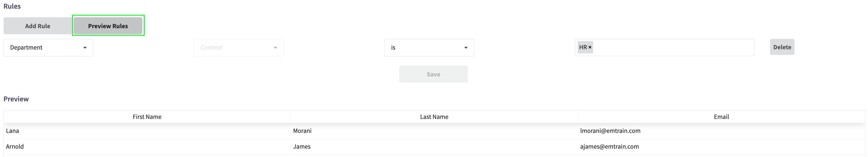
Task: Select the First Name column header
Action: [x=147, y=117]
